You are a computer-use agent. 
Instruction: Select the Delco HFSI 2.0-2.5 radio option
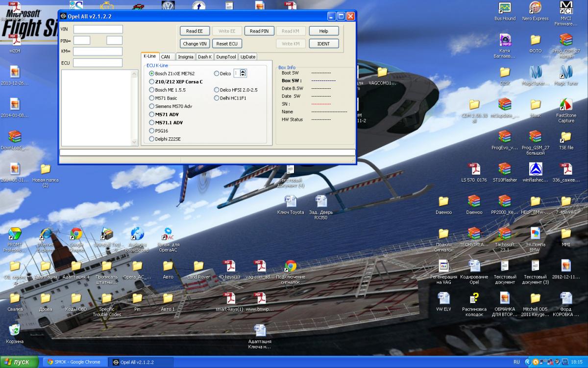(217, 90)
